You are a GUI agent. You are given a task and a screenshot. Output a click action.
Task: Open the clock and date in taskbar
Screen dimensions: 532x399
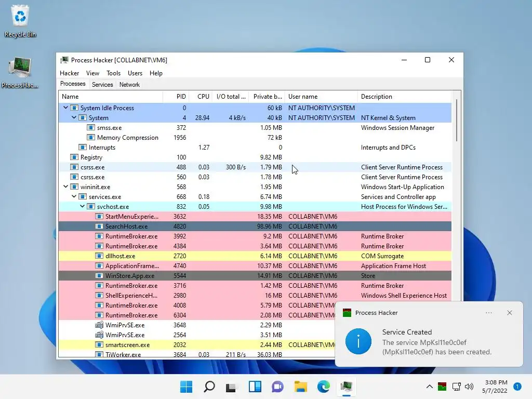click(495, 387)
